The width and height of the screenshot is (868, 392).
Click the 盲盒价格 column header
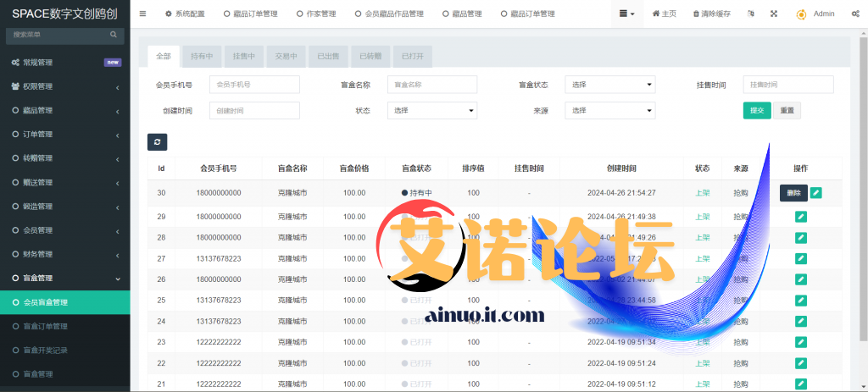coord(354,168)
